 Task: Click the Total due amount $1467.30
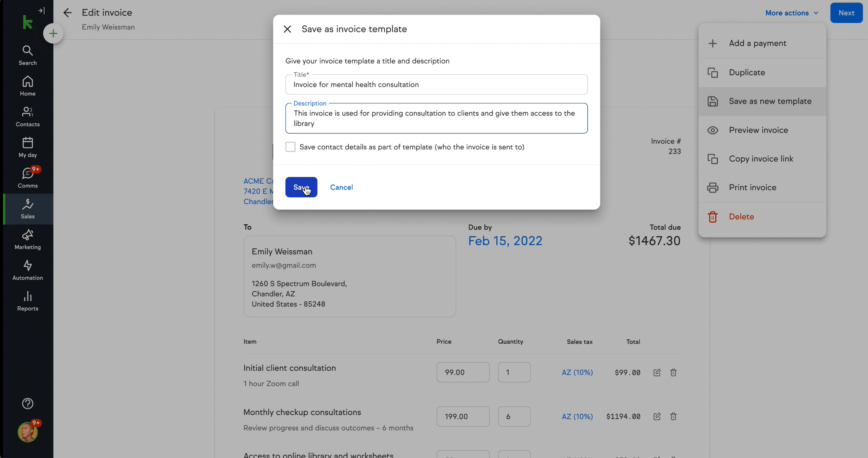[x=654, y=241]
